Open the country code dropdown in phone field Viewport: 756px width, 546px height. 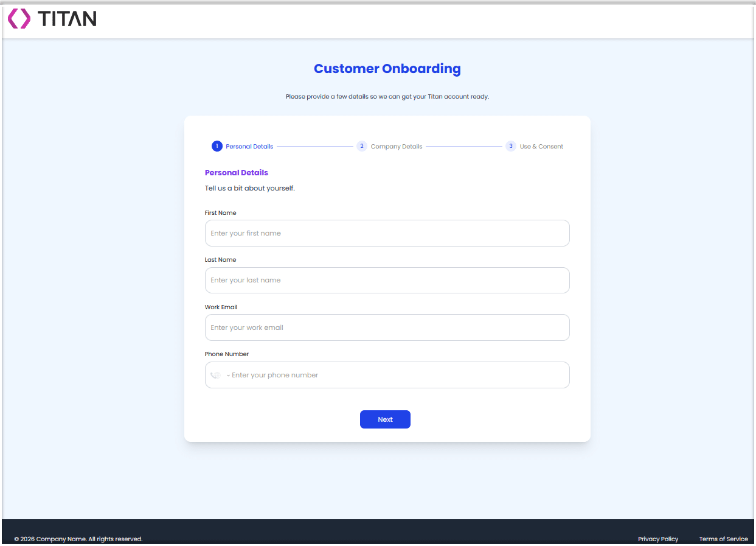tap(228, 375)
